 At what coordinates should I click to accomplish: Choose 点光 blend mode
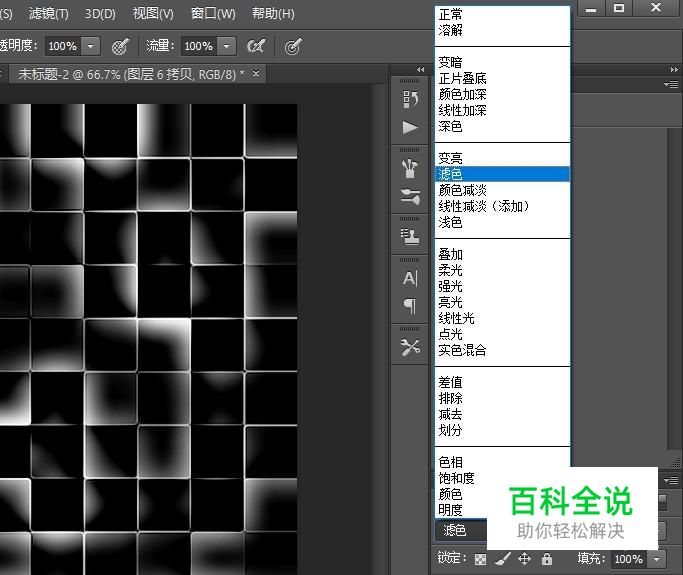click(x=502, y=334)
